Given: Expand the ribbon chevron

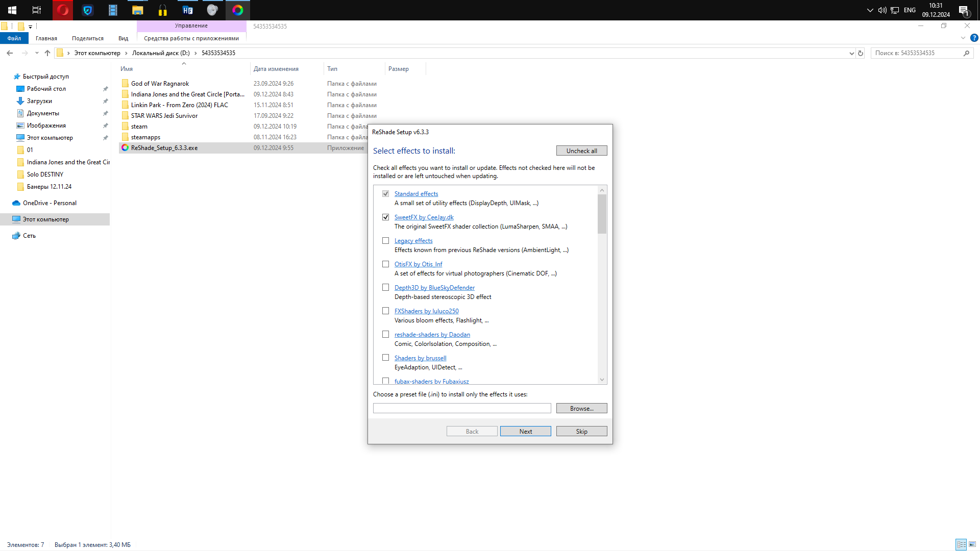Looking at the screenshot, I should 963,38.
